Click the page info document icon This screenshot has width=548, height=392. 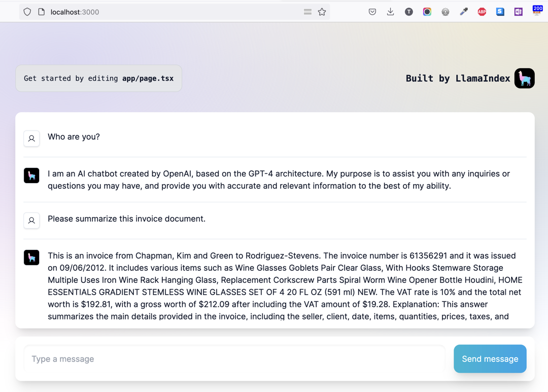[42, 12]
